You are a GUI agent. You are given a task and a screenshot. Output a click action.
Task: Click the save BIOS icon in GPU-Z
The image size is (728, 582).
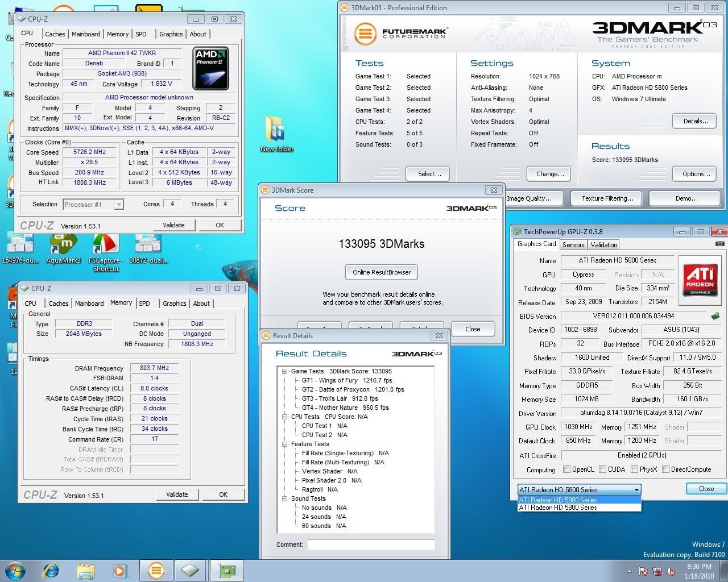pos(715,316)
